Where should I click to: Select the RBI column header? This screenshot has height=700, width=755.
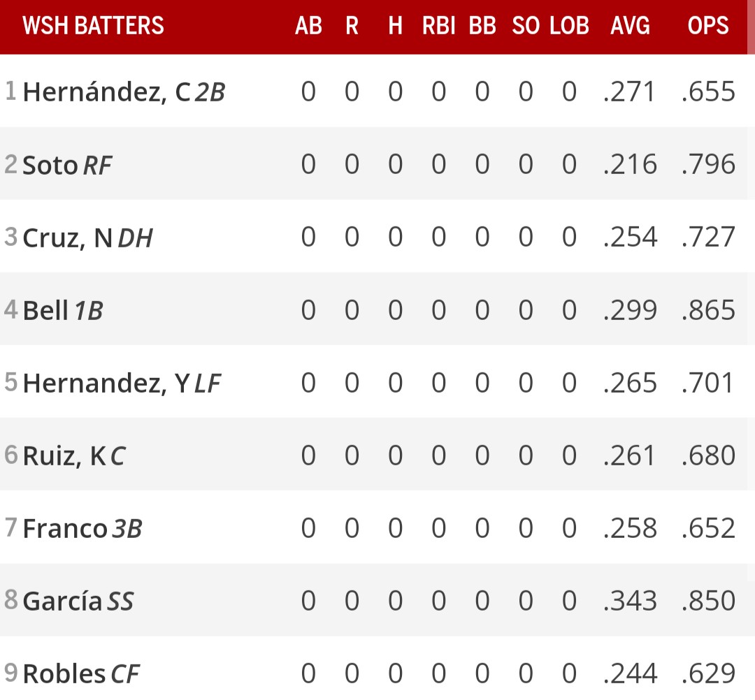coord(438,26)
